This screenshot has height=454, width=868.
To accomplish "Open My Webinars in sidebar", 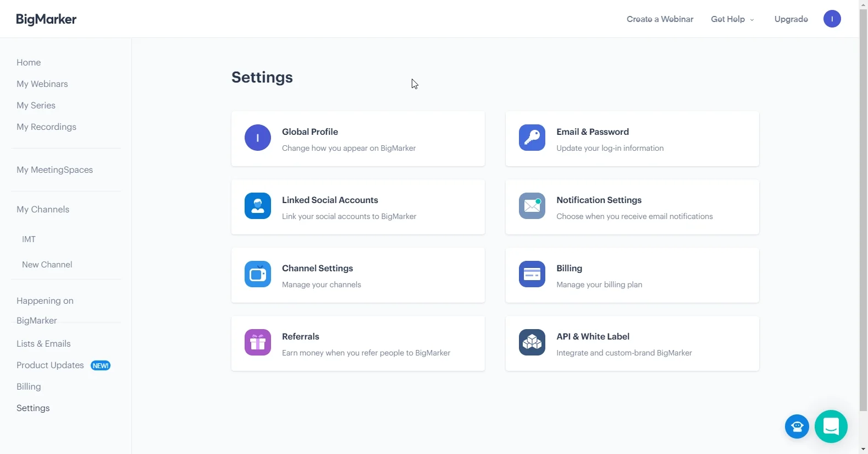I will tap(42, 84).
